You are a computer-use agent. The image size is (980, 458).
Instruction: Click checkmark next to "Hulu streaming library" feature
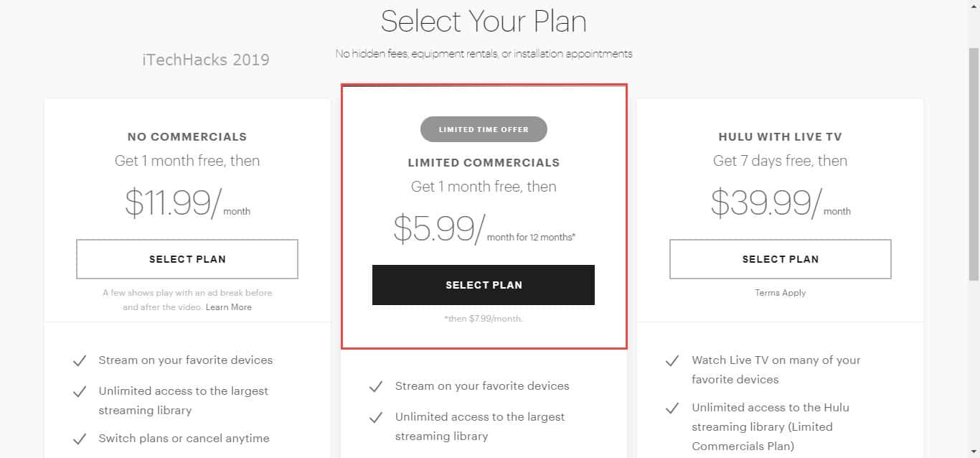pos(672,408)
